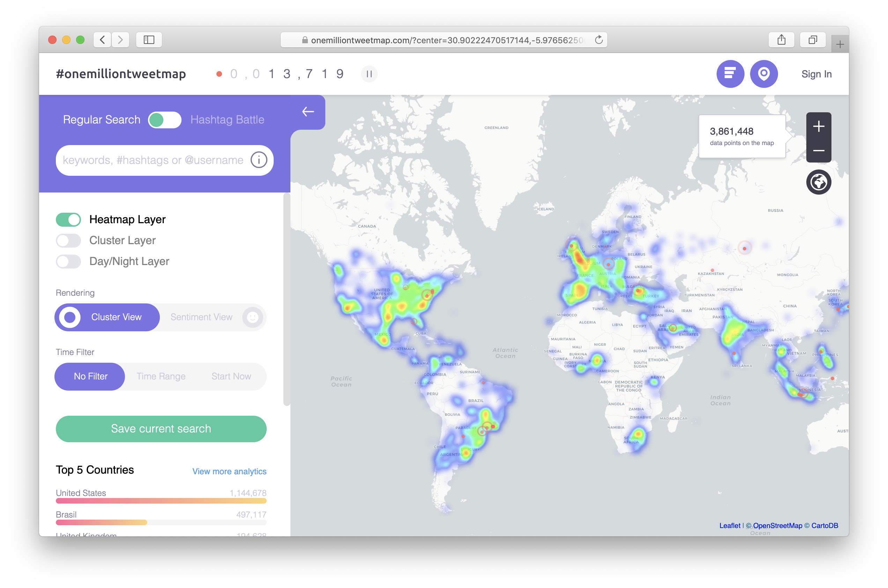This screenshot has width=888, height=588.
Task: Choose the Time Range filter option
Action: pyautogui.click(x=161, y=376)
